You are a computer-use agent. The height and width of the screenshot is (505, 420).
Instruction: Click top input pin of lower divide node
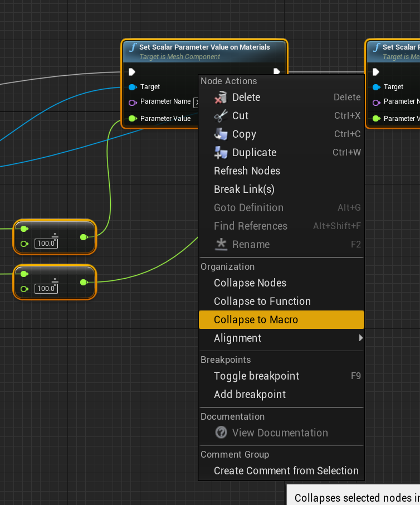point(24,274)
